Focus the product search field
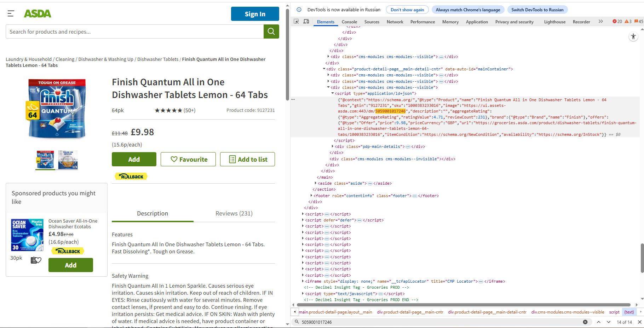Screen dimensions: 644x328 [x=134, y=31]
